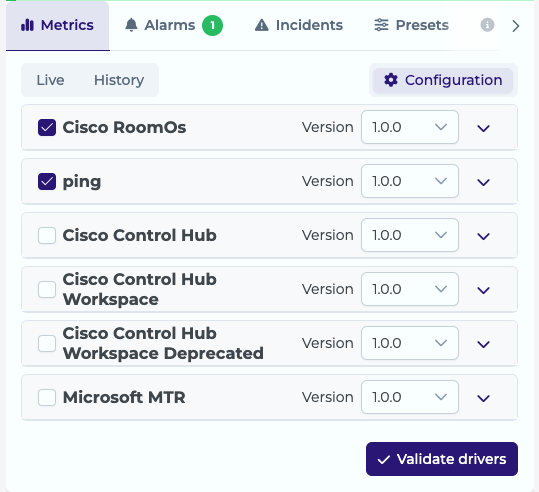
Task: Click the Microsoft MTR driver name
Action: [124, 397]
